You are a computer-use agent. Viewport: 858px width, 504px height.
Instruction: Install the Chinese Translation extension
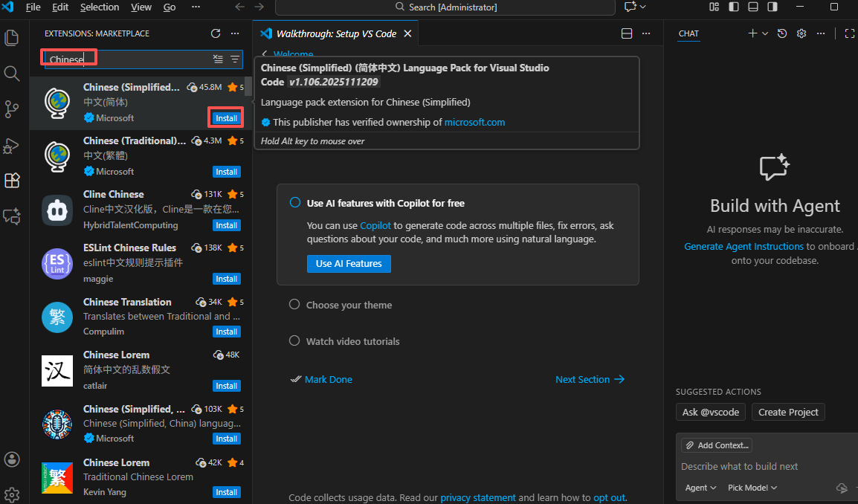click(x=226, y=332)
